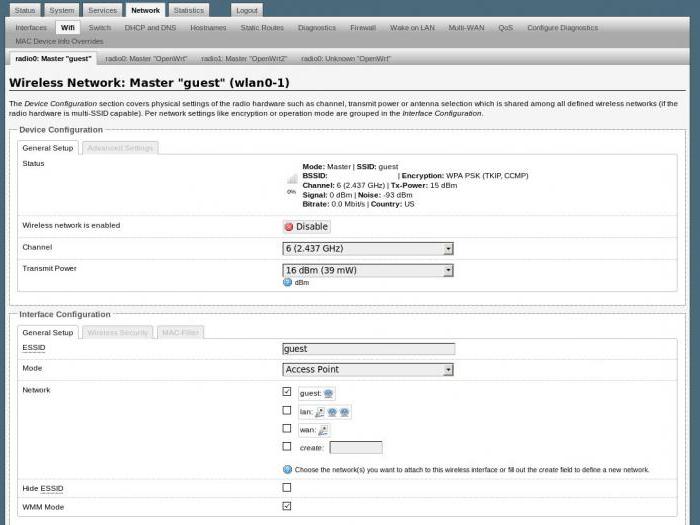Open the Mode dropdown set to Access Point
The width and height of the screenshot is (700, 525).
368,370
